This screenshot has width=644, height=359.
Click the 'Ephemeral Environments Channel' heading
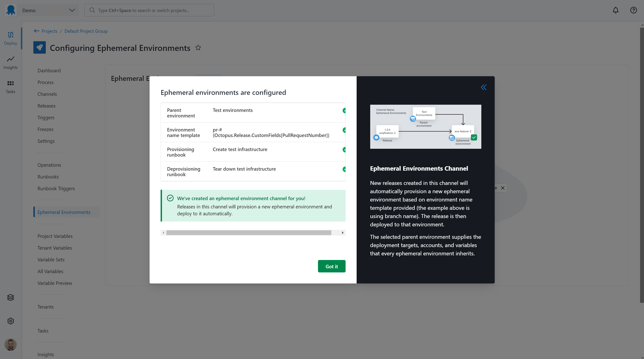click(419, 168)
